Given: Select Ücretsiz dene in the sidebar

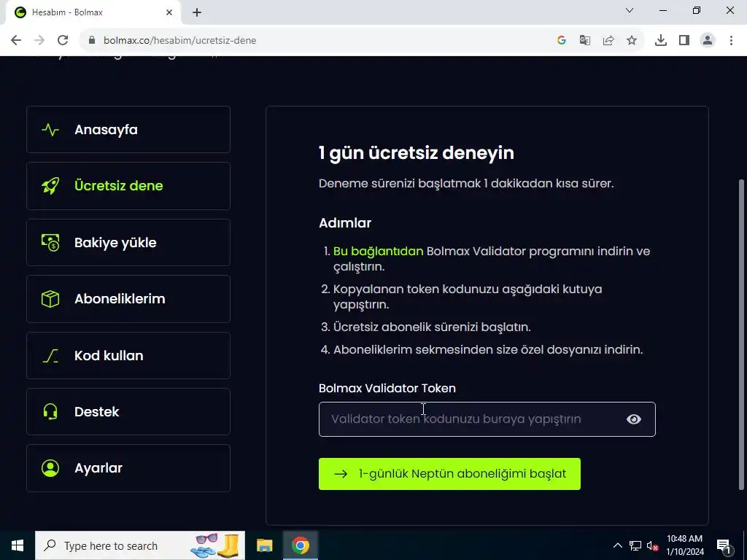Looking at the screenshot, I should tap(128, 186).
